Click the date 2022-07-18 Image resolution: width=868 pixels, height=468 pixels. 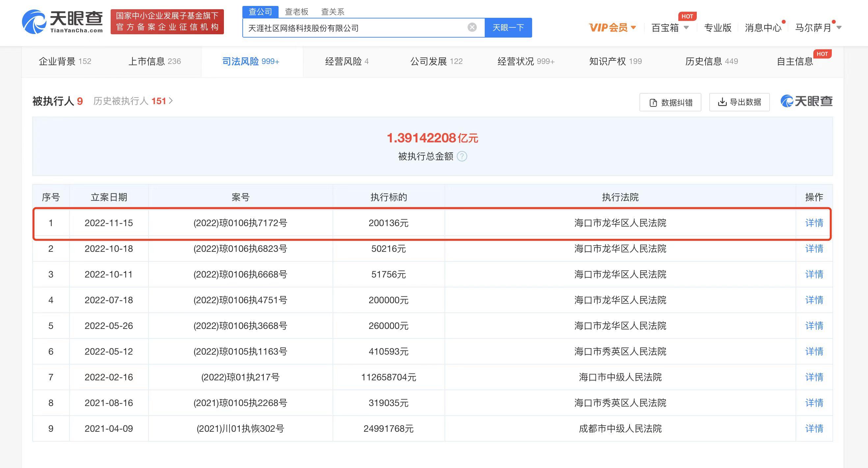tap(109, 300)
